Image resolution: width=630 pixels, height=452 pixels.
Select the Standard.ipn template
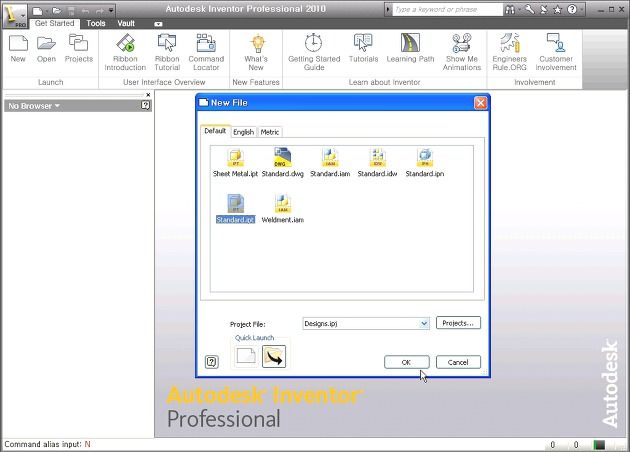coord(425,163)
